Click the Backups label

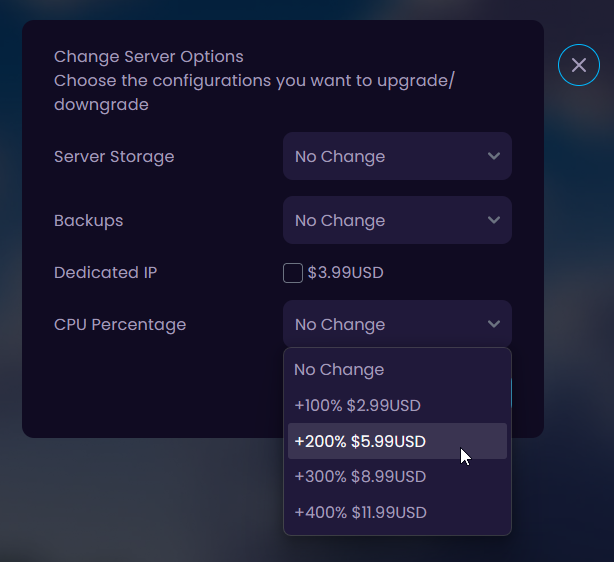click(x=88, y=220)
